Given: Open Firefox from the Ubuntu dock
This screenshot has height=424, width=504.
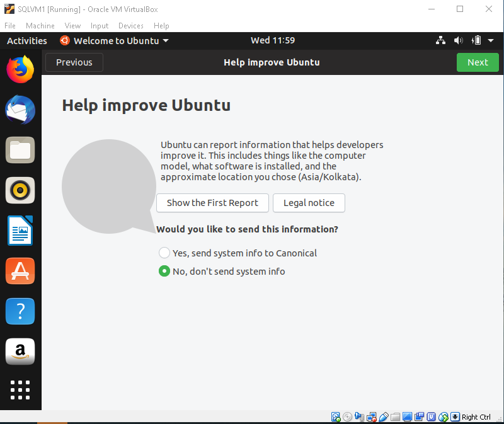Looking at the screenshot, I should click(20, 69).
